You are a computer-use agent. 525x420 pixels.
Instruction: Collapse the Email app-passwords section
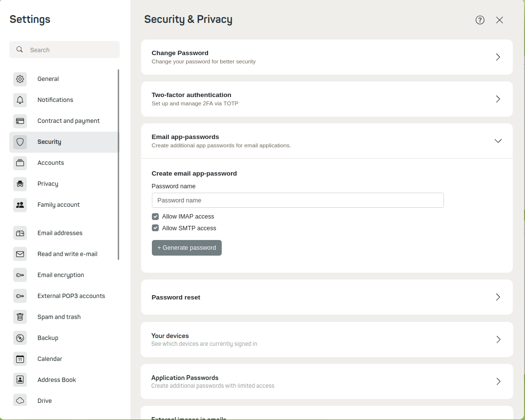498,141
